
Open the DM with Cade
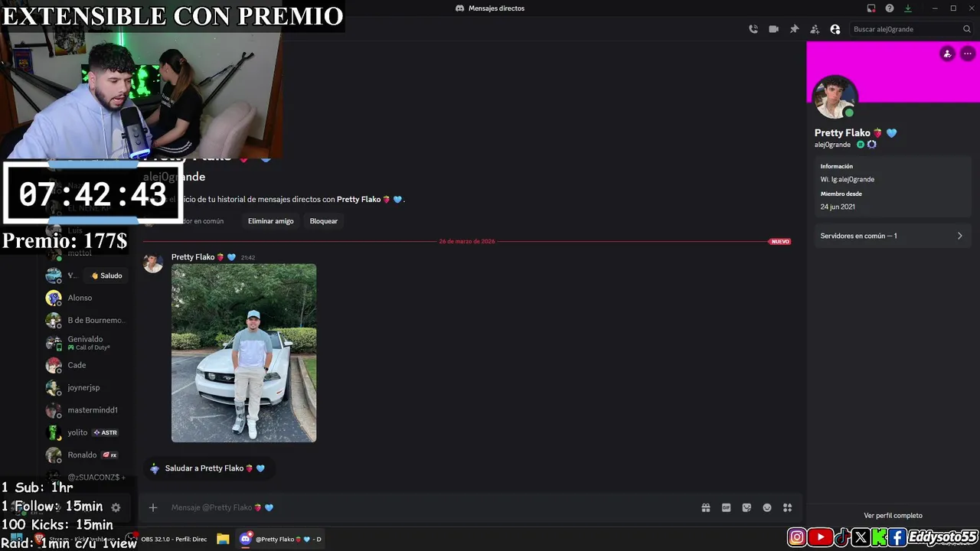(x=86, y=365)
